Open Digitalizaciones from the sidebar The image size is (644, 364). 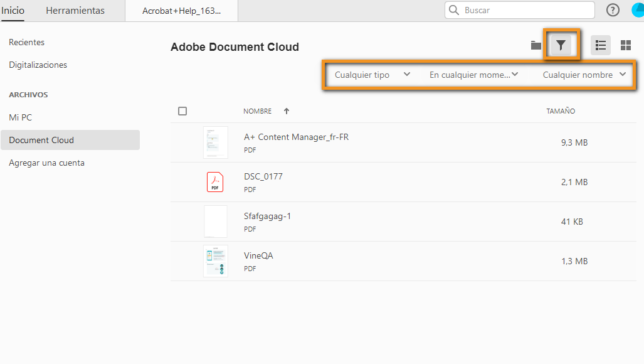pyautogui.click(x=38, y=65)
